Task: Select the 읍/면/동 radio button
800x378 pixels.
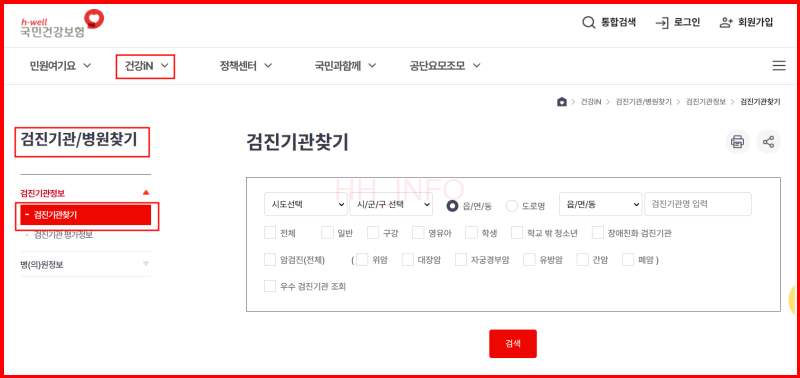Action: click(452, 206)
